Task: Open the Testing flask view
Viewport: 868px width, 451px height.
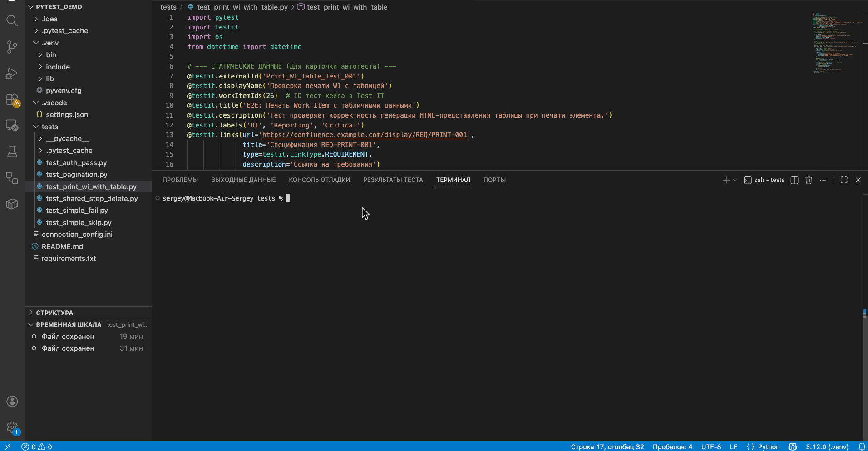Action: [x=12, y=152]
